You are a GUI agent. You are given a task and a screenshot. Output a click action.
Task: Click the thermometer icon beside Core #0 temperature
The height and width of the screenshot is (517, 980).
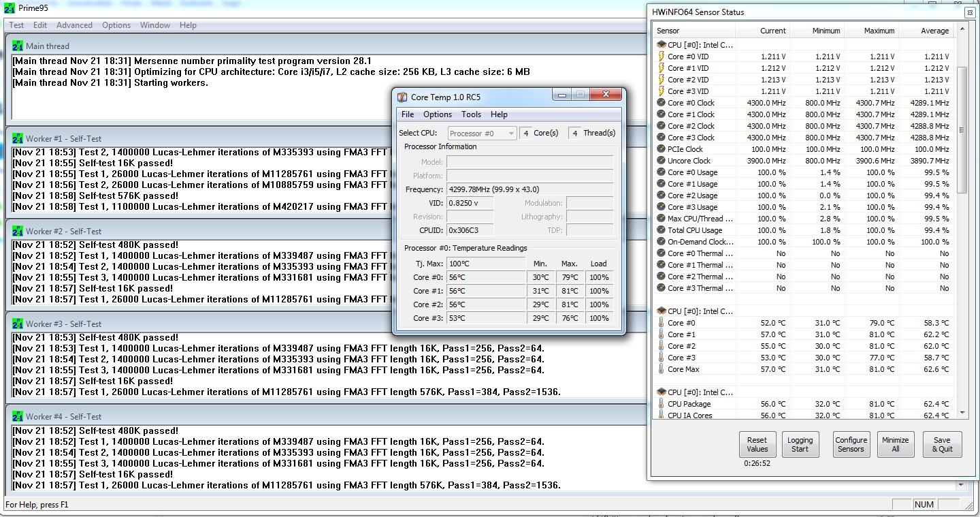661,323
